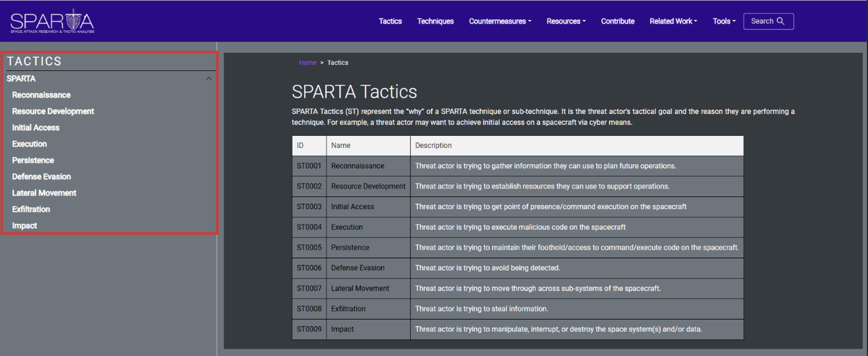868x356 pixels.
Task: Click the ST0006 table cell
Action: [309, 268]
